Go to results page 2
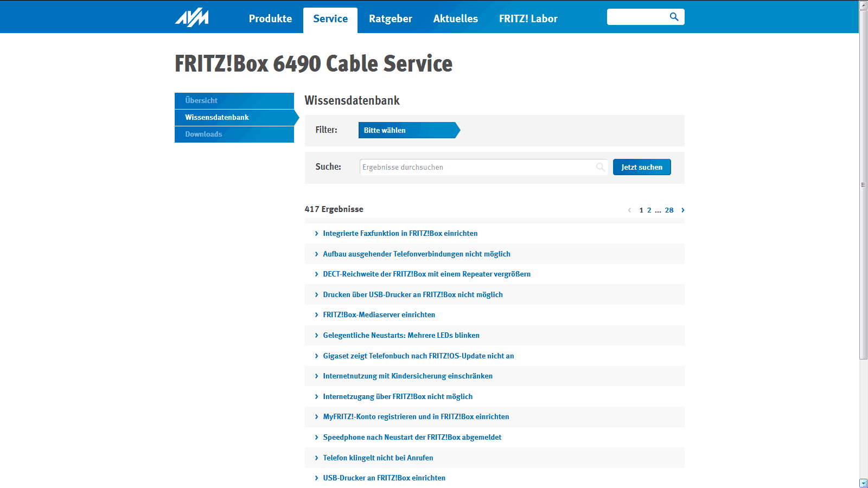Viewport: 868px width, 488px height. tap(649, 210)
